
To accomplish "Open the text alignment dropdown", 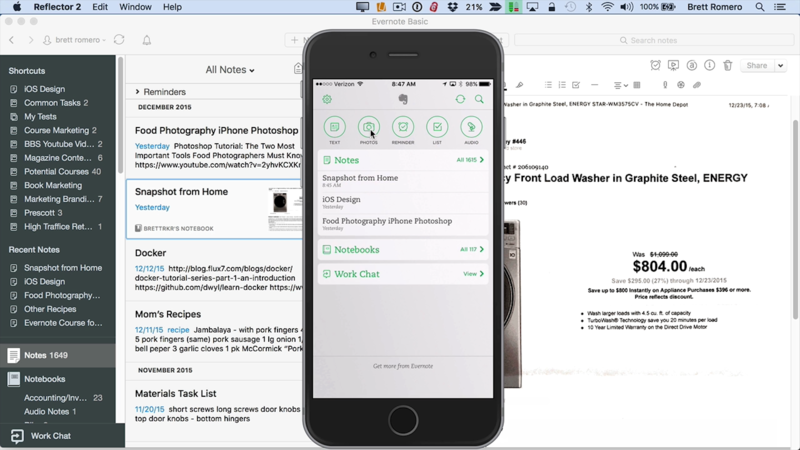I will (x=620, y=85).
